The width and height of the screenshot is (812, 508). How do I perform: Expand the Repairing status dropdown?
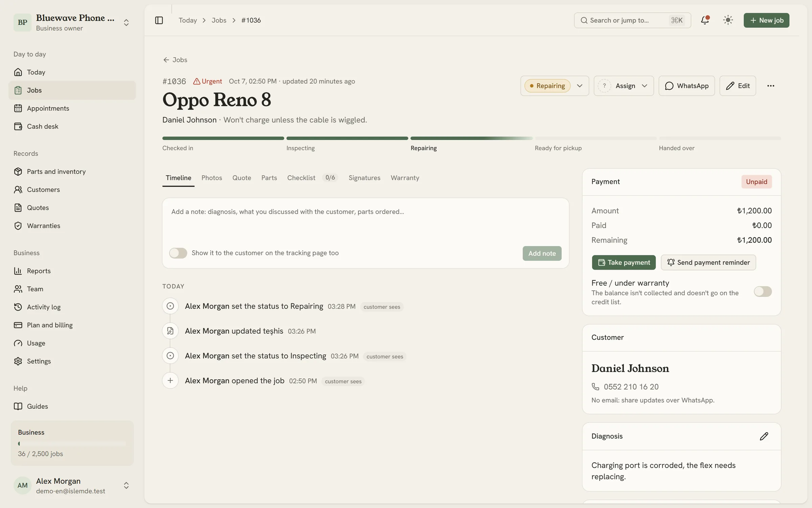pos(555,86)
